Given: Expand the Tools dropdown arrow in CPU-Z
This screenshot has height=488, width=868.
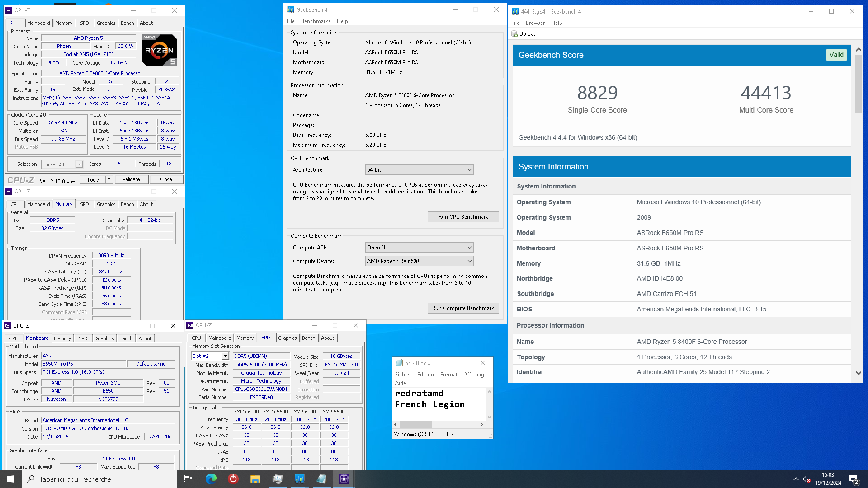Looking at the screenshot, I should [x=109, y=179].
